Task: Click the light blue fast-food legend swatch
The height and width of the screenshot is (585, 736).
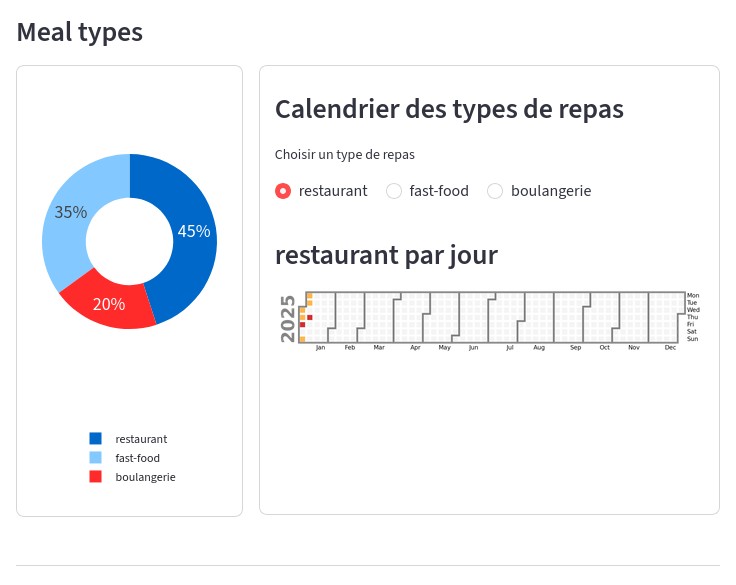Action: point(95,457)
